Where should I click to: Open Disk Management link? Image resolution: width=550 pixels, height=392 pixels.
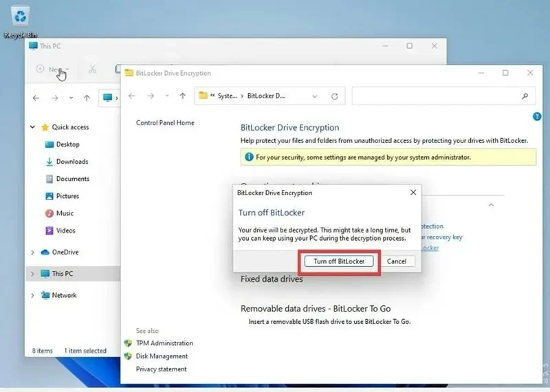tap(162, 356)
